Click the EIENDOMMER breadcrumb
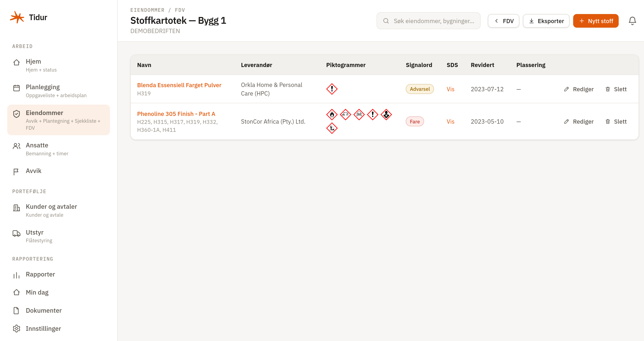 pos(147,10)
